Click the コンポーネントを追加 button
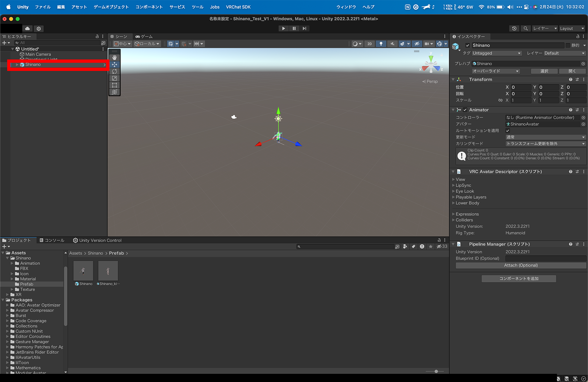 [x=519, y=278]
